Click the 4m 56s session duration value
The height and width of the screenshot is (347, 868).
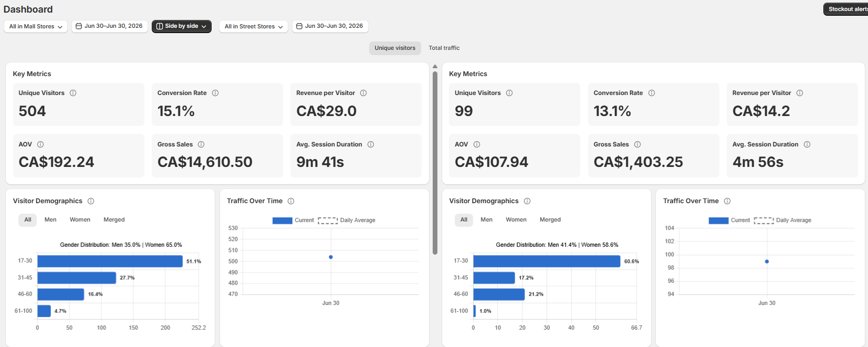[x=758, y=162]
